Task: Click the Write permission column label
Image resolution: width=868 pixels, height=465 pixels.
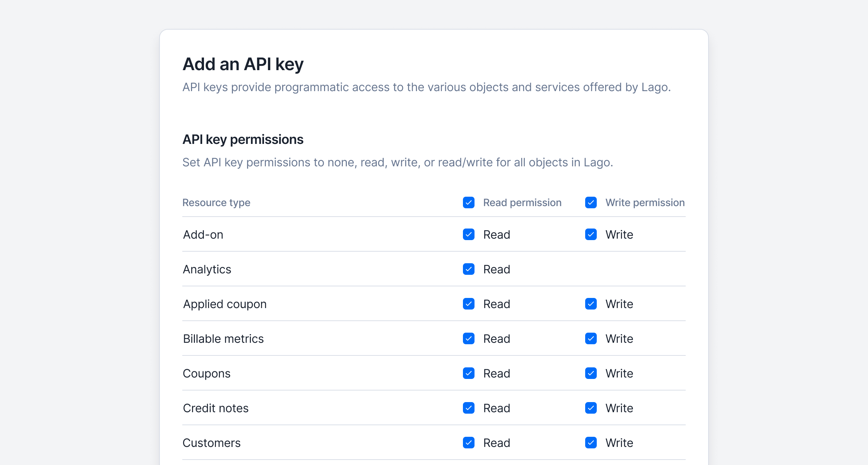Action: click(645, 202)
